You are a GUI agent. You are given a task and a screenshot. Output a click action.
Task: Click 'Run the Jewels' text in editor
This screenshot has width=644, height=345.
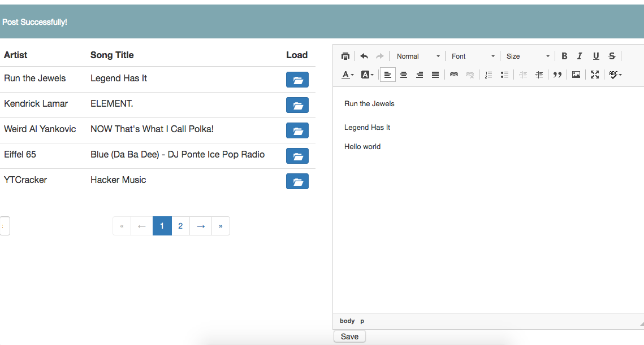tap(369, 104)
